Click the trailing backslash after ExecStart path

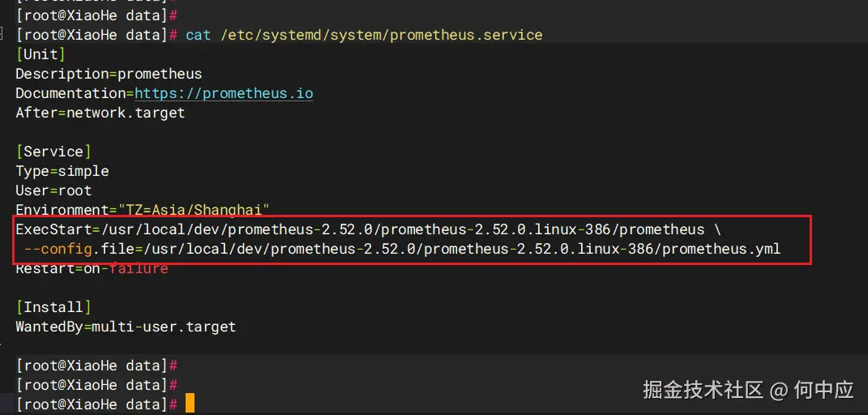[x=716, y=229]
